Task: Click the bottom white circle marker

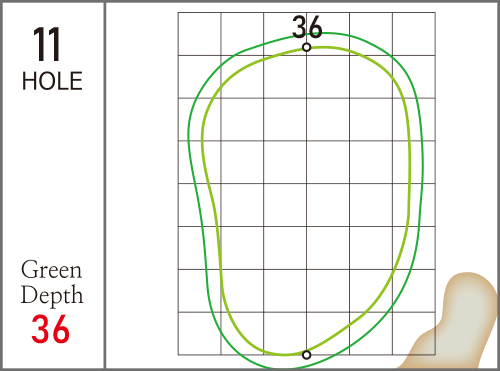Action: [307, 355]
